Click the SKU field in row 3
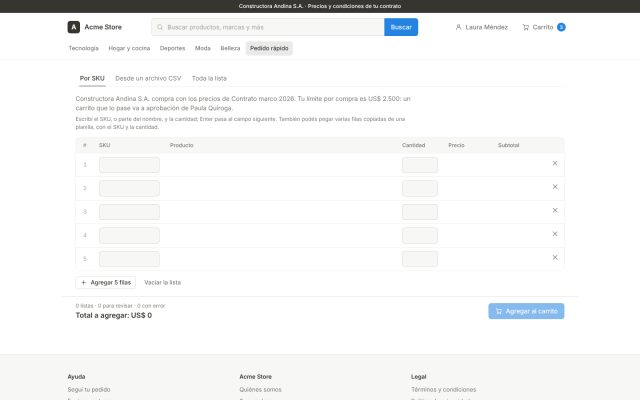The image size is (640, 400). pyautogui.click(x=129, y=212)
